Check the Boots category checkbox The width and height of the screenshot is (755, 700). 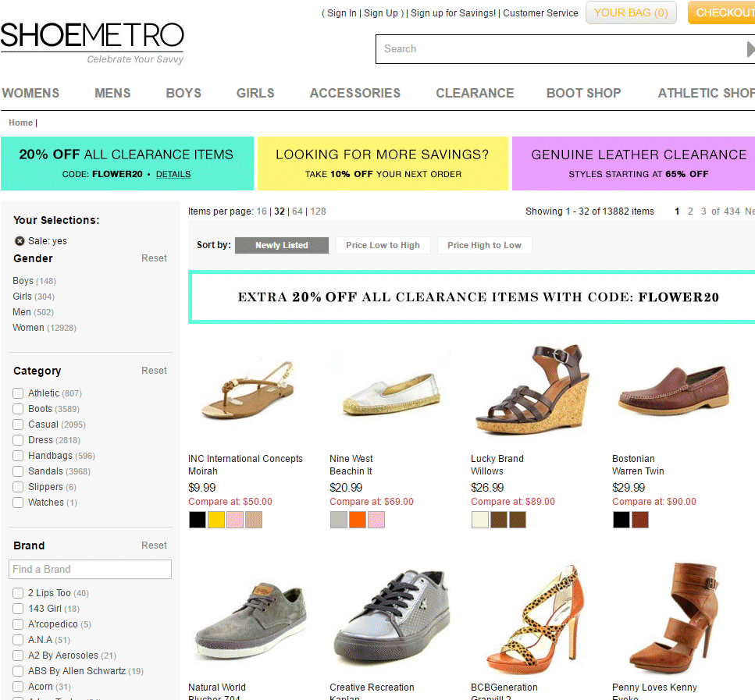point(18,409)
